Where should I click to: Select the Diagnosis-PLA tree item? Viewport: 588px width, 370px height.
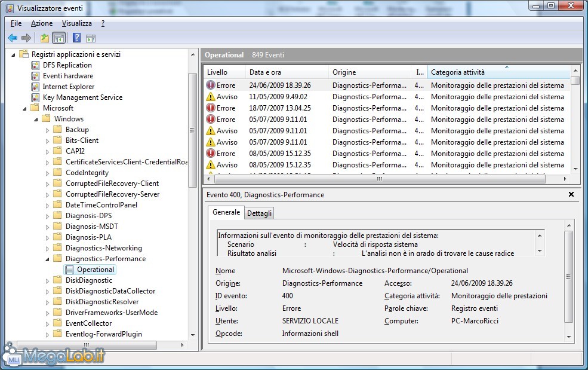coord(88,237)
